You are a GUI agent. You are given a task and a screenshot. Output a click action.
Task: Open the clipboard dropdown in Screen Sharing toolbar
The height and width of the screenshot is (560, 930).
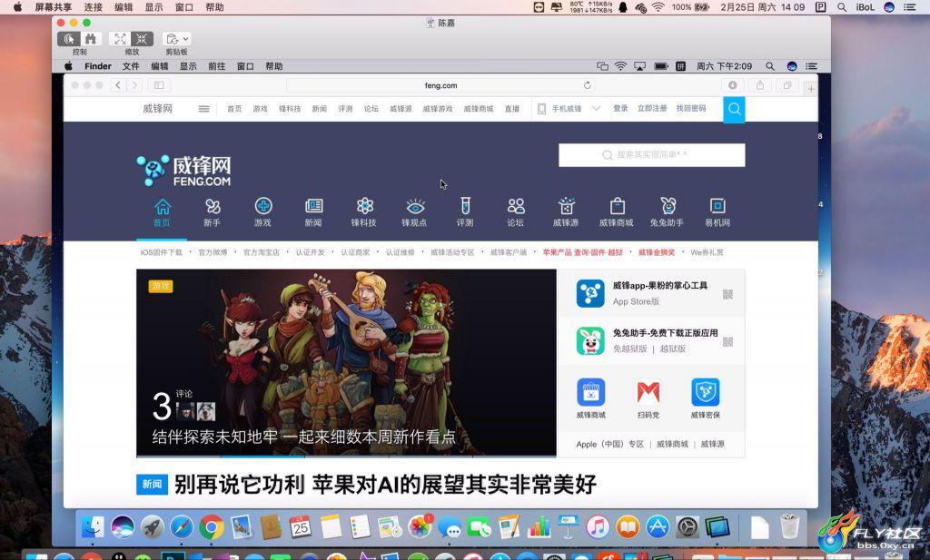[x=176, y=39]
